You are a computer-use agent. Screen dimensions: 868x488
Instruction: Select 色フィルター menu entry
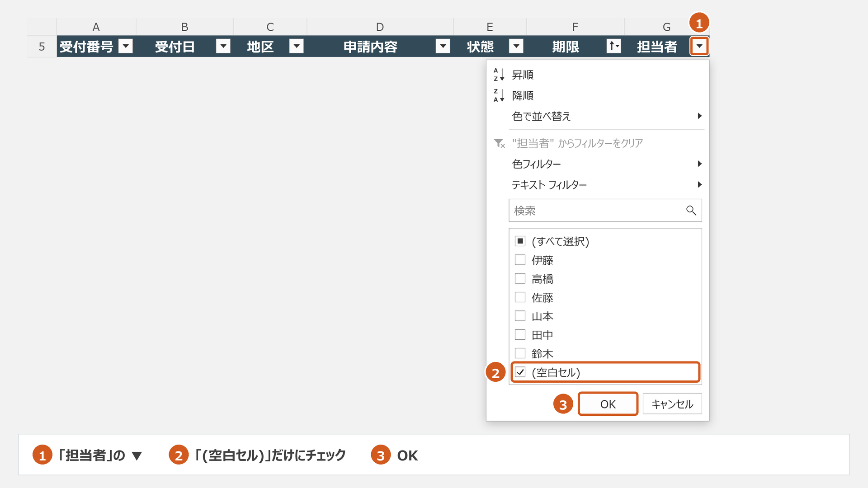598,164
